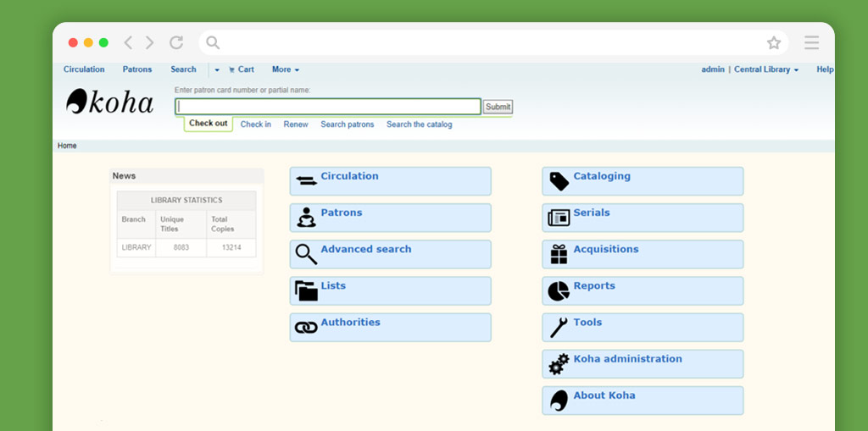Click the LIBRARY STATISTICS table title
Viewport: 868px width, 431px height.
186,201
